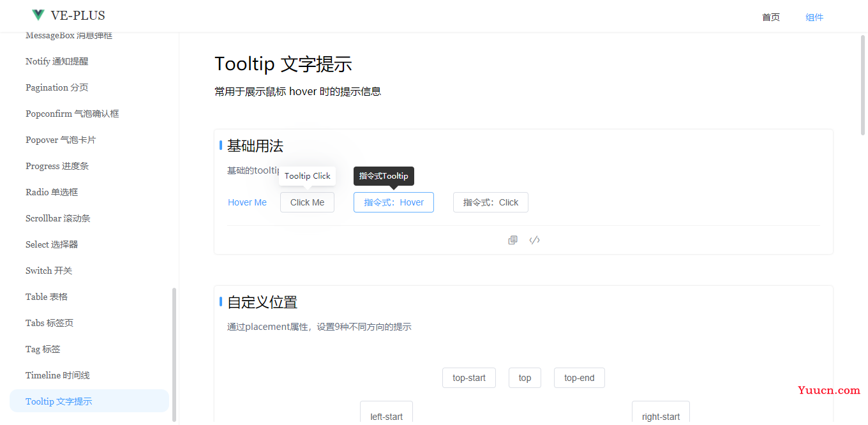Click the VE-PLUS title text
Image resolution: width=868 pixels, height=425 pixels.
point(78,15)
